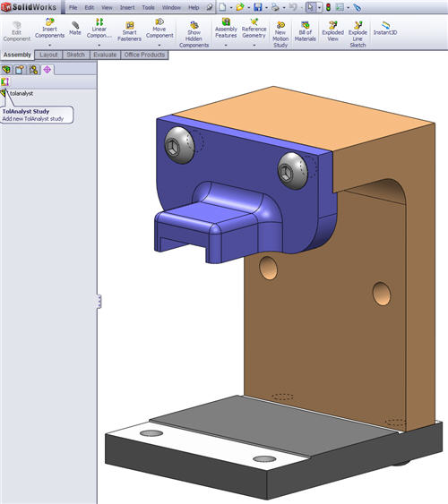Create an Exploded View
Viewport: 448px width, 504px height.
333,31
